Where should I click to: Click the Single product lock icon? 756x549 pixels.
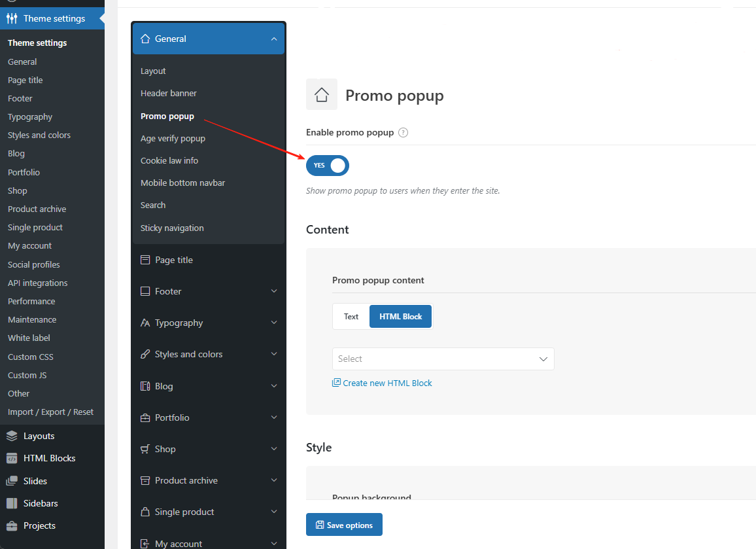pos(145,512)
